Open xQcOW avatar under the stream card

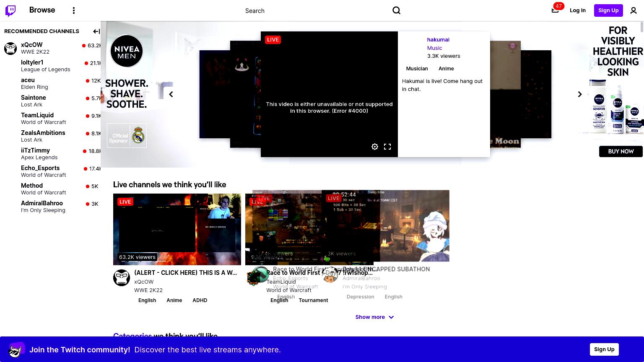(122, 278)
